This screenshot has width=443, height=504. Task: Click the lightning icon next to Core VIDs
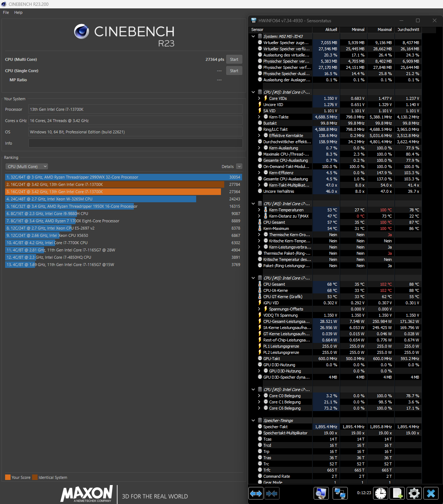(x=265, y=98)
